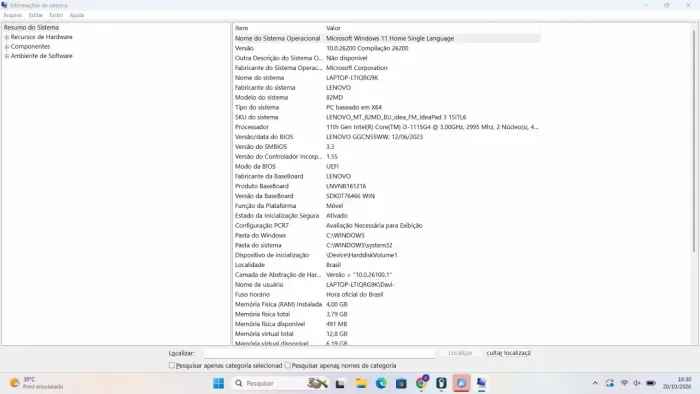Enable 'Pesquisar apenas categoria selecionada' checkbox
The image size is (700, 394).
(x=171, y=365)
